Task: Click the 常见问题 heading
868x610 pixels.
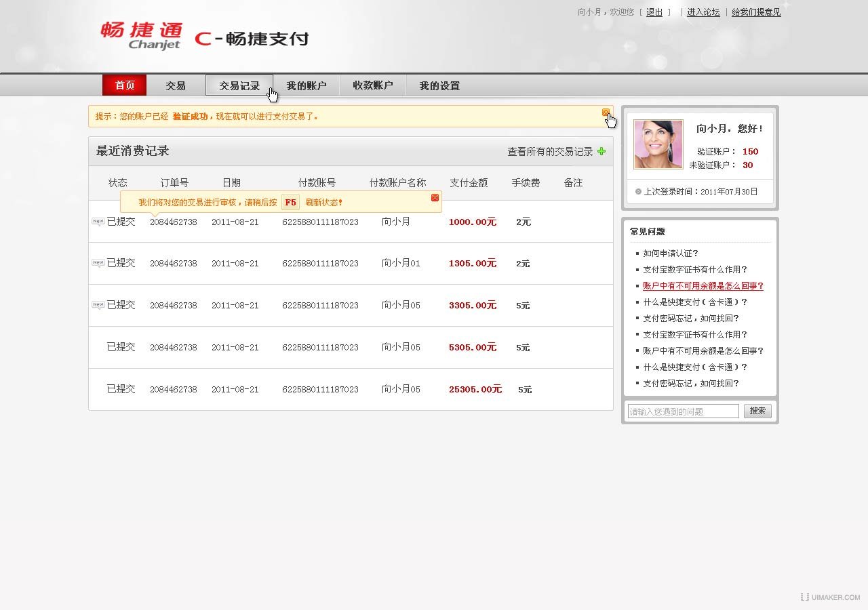Action: click(647, 232)
